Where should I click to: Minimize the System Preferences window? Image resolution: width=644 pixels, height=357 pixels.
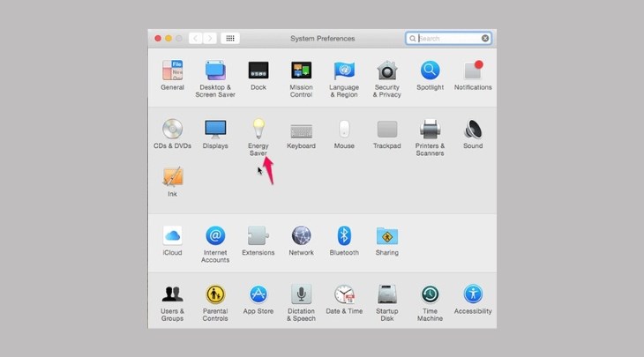(168, 38)
